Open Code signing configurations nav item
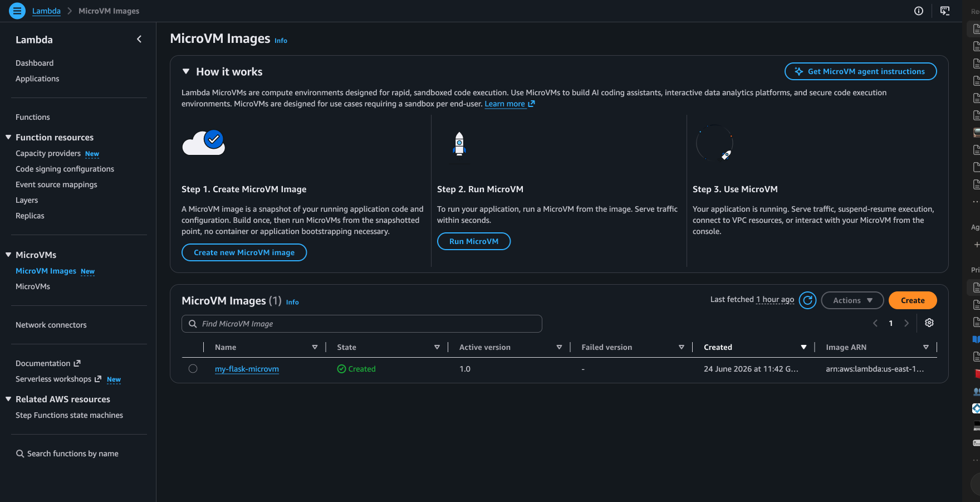The image size is (980, 502). 65,169
